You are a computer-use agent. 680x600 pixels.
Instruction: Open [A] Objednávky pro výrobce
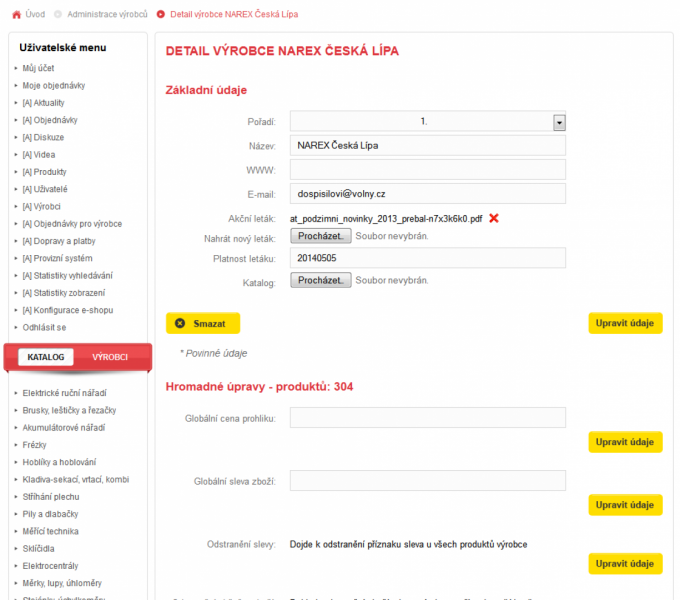[72, 224]
